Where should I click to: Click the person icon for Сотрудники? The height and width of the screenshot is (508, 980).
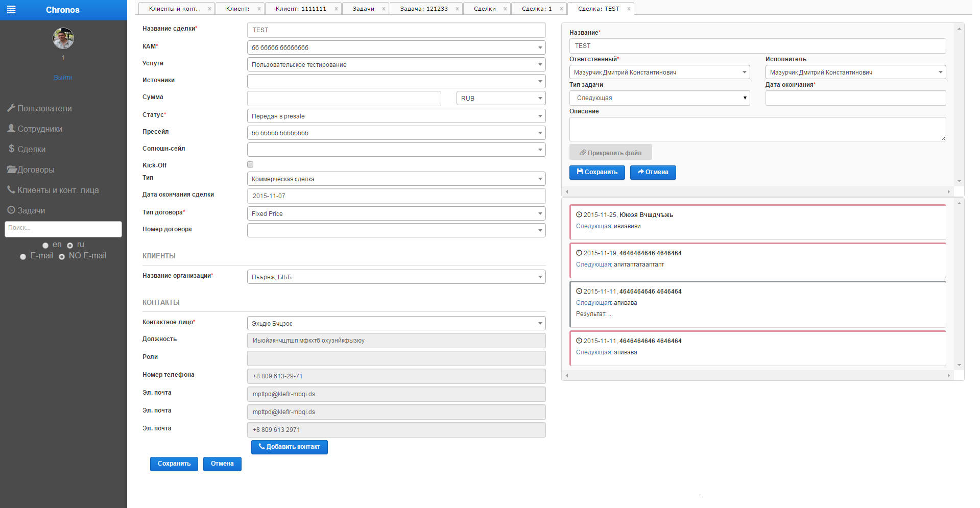click(11, 128)
